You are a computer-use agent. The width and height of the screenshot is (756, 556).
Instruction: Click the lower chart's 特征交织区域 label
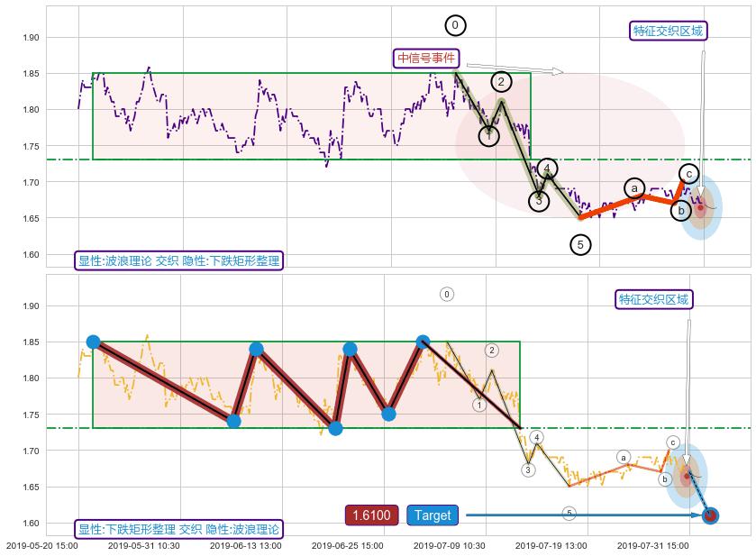point(653,299)
